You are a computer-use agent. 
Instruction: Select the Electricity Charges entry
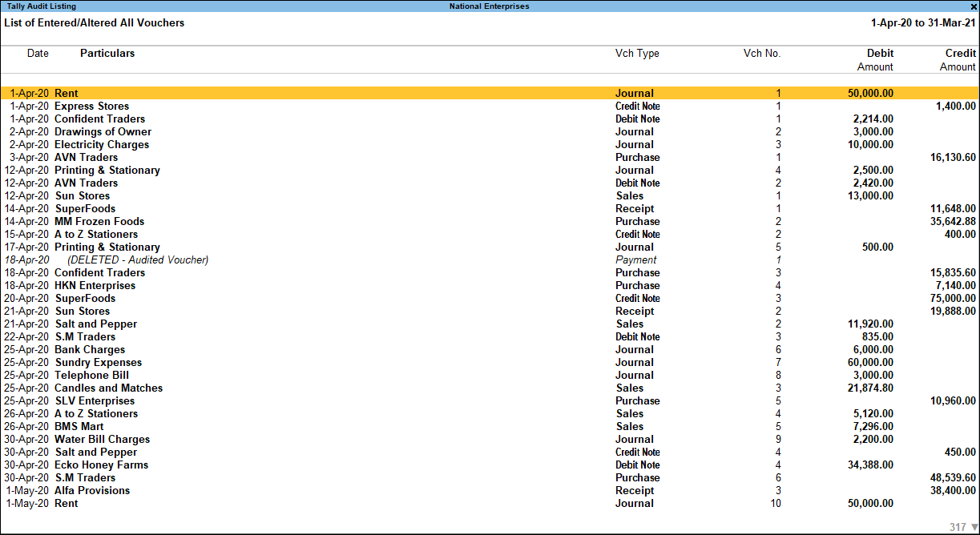[x=490, y=144]
